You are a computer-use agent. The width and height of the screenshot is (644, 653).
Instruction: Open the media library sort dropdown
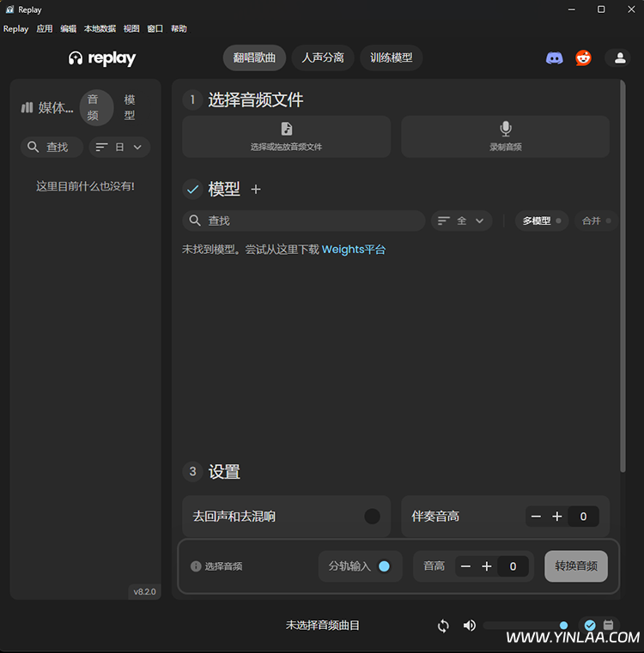coord(119,148)
